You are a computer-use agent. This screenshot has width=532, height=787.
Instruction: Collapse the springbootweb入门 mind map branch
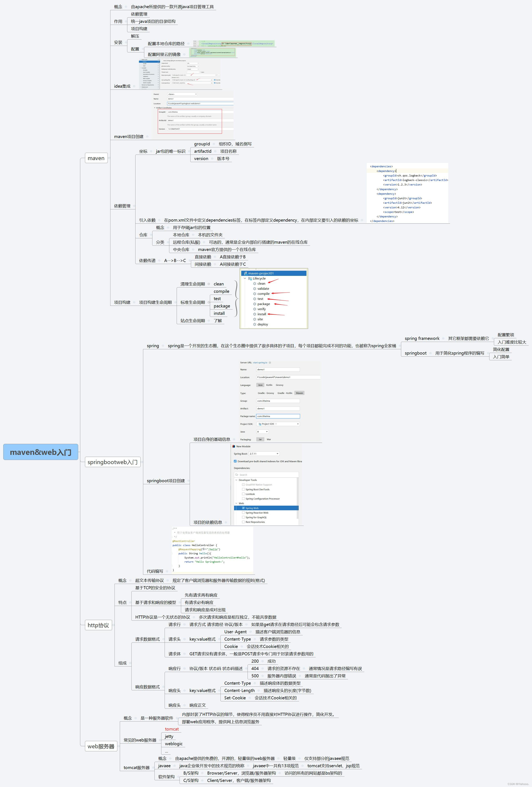(142, 462)
